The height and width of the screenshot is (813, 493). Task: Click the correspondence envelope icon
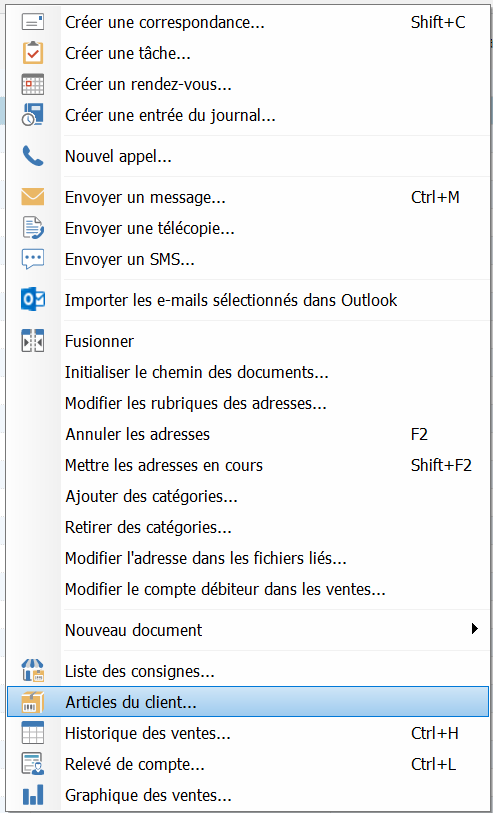tap(33, 22)
